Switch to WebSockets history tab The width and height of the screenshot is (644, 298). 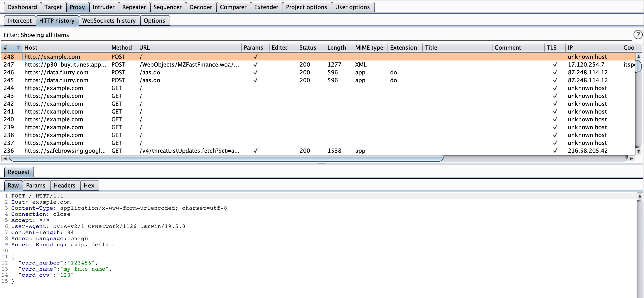point(108,20)
